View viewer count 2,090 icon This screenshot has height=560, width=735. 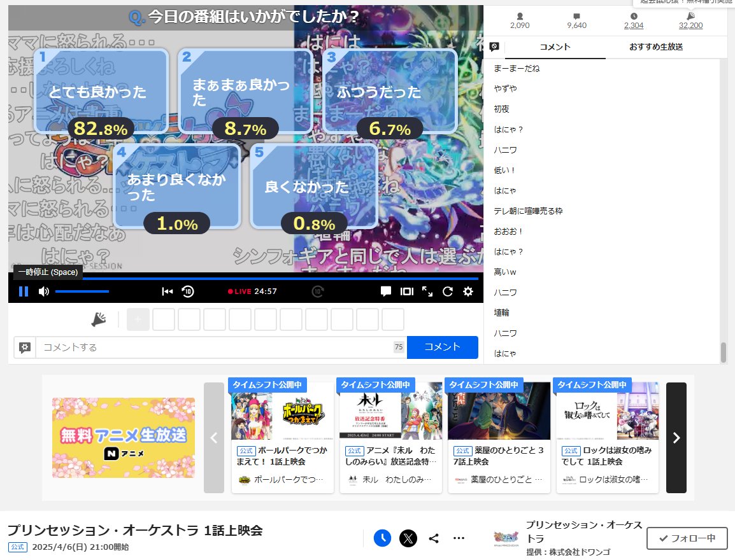520,17
